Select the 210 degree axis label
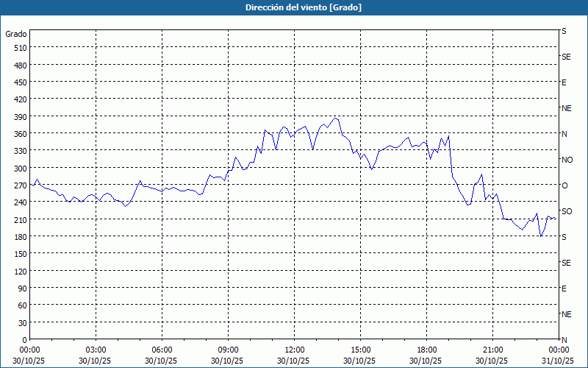The image size is (588, 368). [21, 219]
